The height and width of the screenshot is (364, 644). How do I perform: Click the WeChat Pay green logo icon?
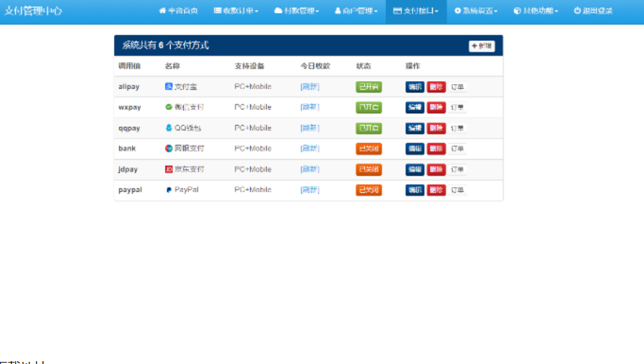[x=169, y=107]
